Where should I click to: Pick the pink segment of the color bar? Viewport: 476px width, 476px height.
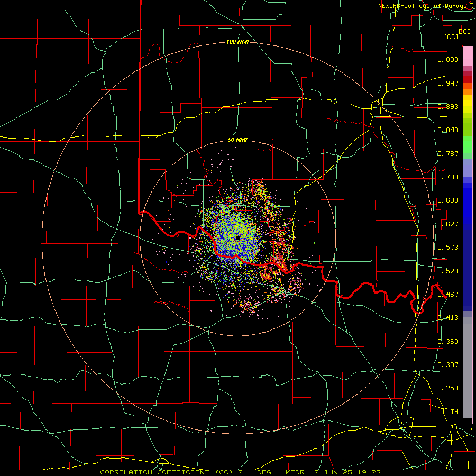pos(467,57)
